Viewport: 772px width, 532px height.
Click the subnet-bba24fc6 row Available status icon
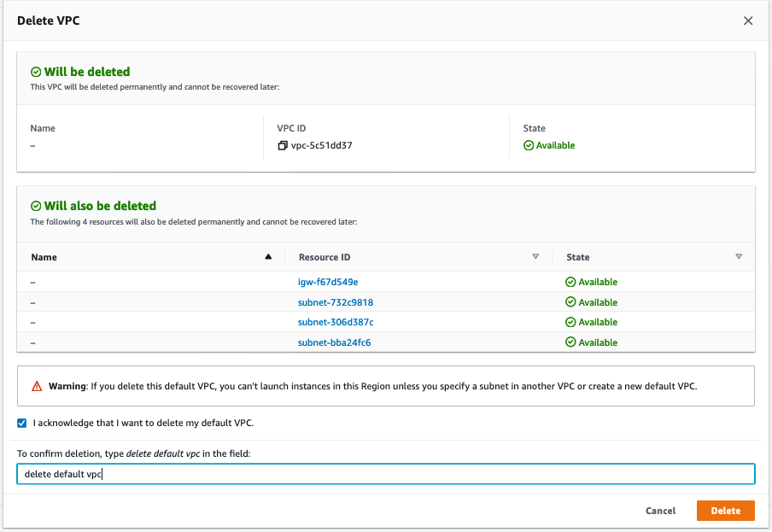pyautogui.click(x=570, y=342)
